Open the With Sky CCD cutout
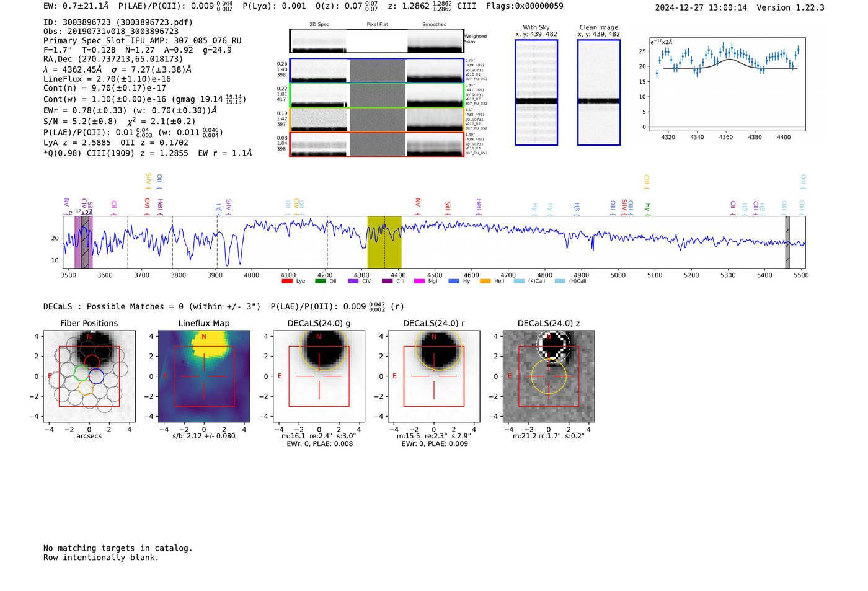 [536, 92]
